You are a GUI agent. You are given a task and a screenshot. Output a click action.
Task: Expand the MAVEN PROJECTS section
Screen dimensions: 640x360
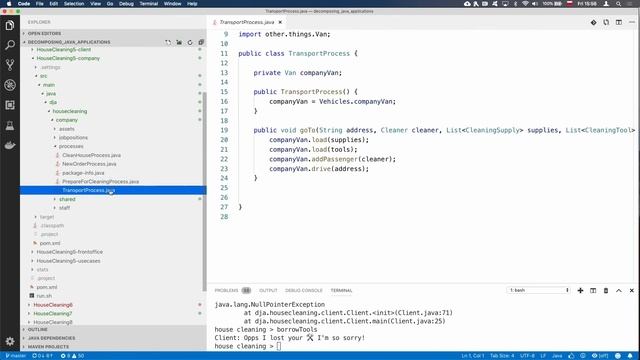click(113, 347)
